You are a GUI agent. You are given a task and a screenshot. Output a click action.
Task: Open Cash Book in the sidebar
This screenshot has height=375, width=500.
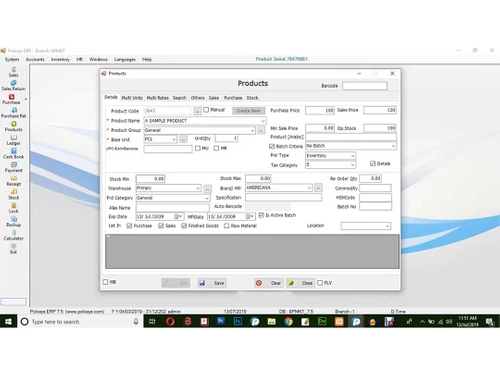(14, 154)
